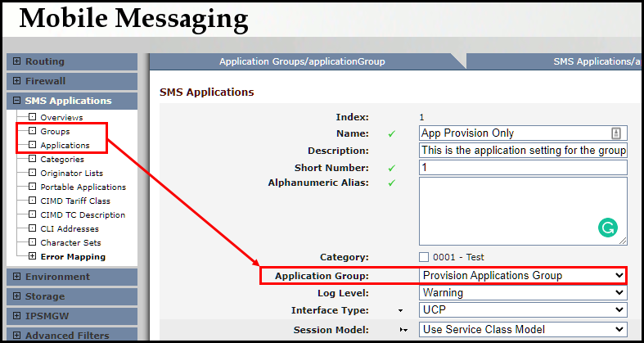Expand the Advanced Filters section

pos(16,336)
